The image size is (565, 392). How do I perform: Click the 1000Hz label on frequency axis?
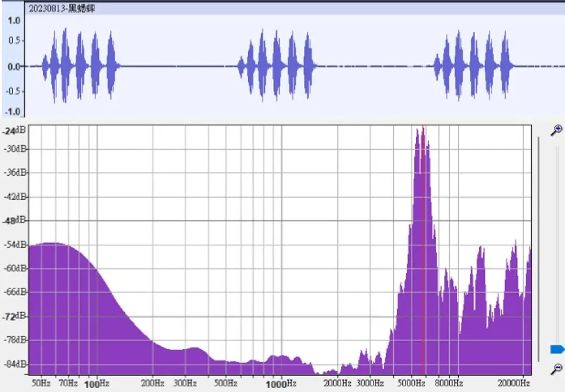[281, 384]
